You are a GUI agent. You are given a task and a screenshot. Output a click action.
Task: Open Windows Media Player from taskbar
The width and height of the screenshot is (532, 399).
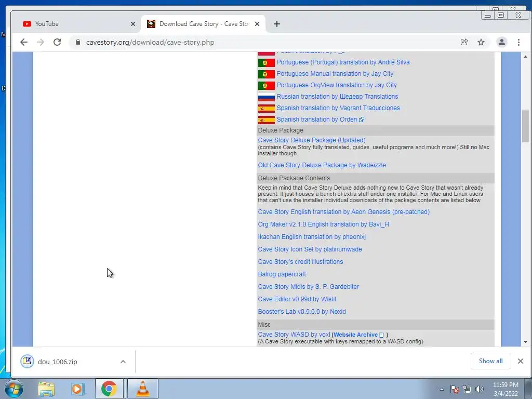(77, 389)
